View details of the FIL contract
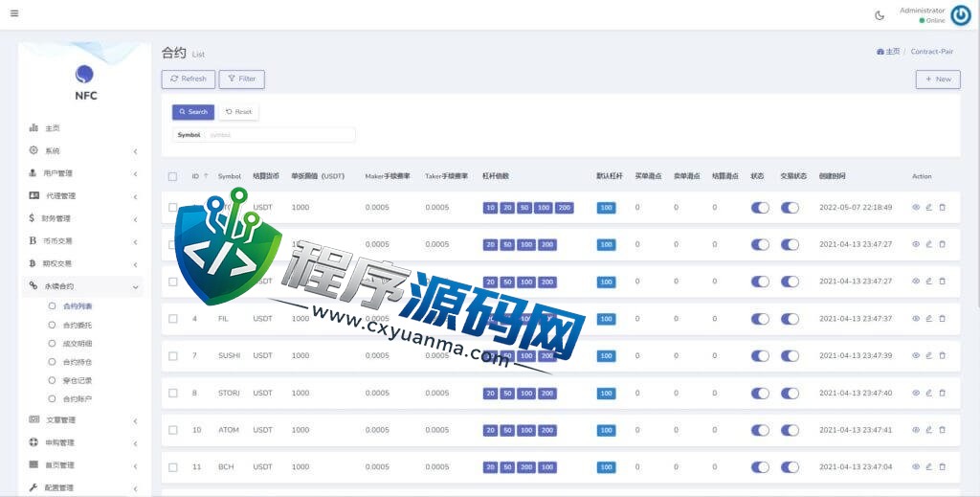The image size is (980, 497). point(916,319)
